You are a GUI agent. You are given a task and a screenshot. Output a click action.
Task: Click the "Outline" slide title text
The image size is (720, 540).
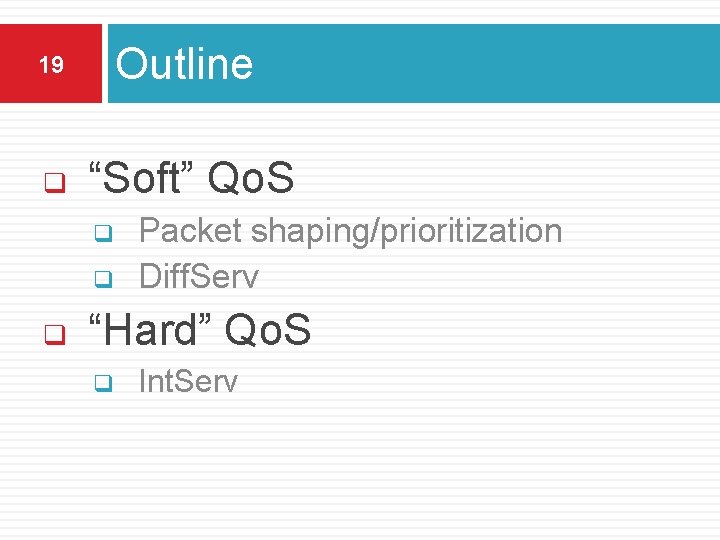tap(184, 63)
